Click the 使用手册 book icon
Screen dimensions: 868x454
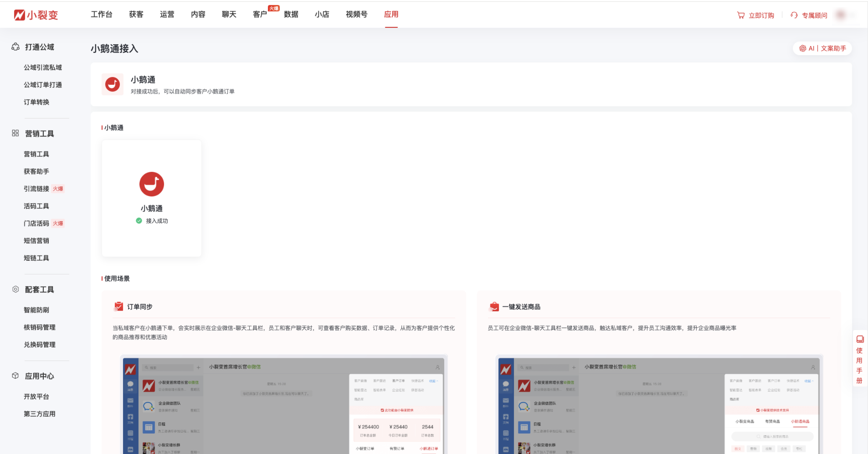click(860, 339)
